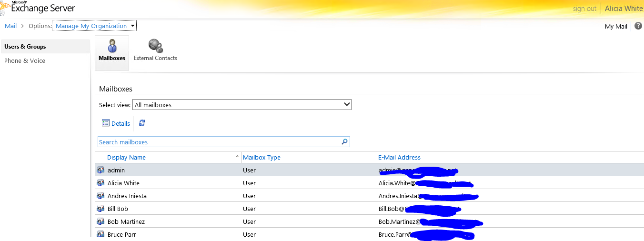Click the search magnifier icon
644x241 pixels.
point(345,142)
